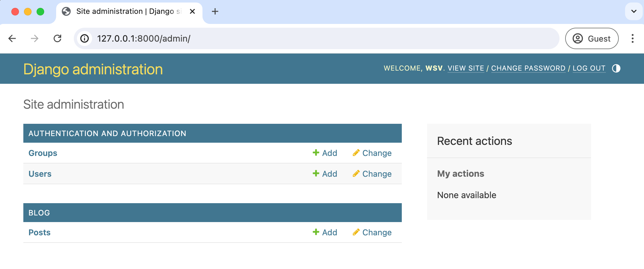The width and height of the screenshot is (644, 269).
Task: Click the green plus icon for Groups
Action: tap(316, 153)
